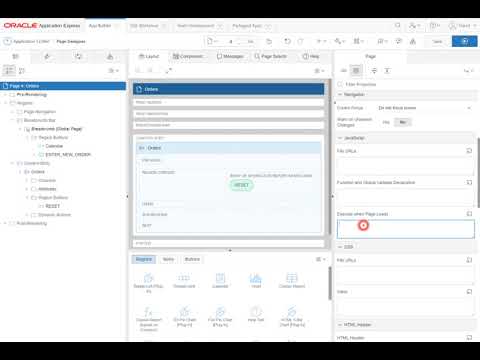
Task: Switch gallery to the Buttons tab
Action: [192, 259]
